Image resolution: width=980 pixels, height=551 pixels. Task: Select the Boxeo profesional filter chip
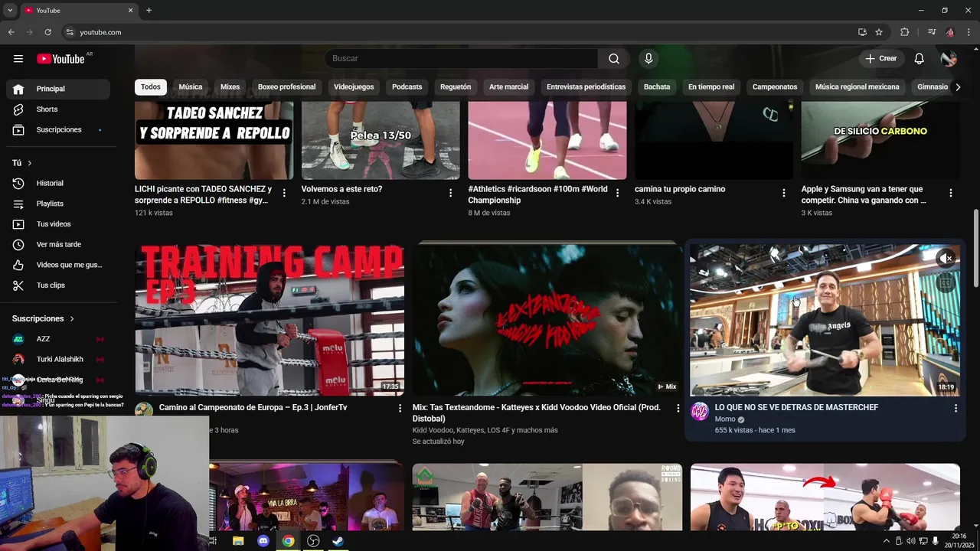pyautogui.click(x=286, y=87)
